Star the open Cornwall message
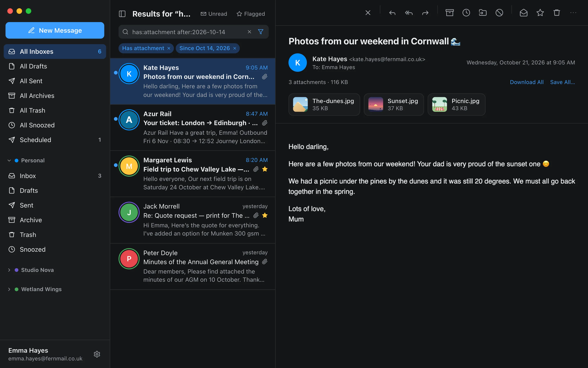Viewport: 588px width, 368px height. click(540, 13)
